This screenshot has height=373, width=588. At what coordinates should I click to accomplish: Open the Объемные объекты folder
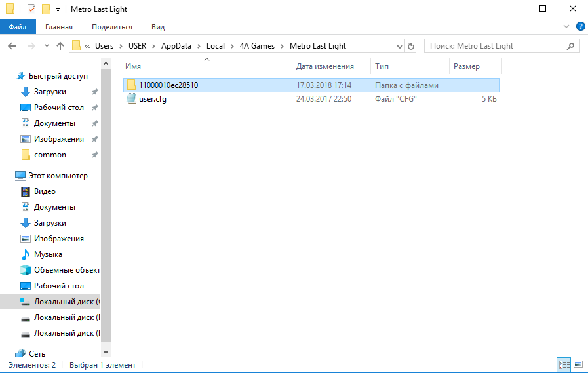tap(67, 270)
